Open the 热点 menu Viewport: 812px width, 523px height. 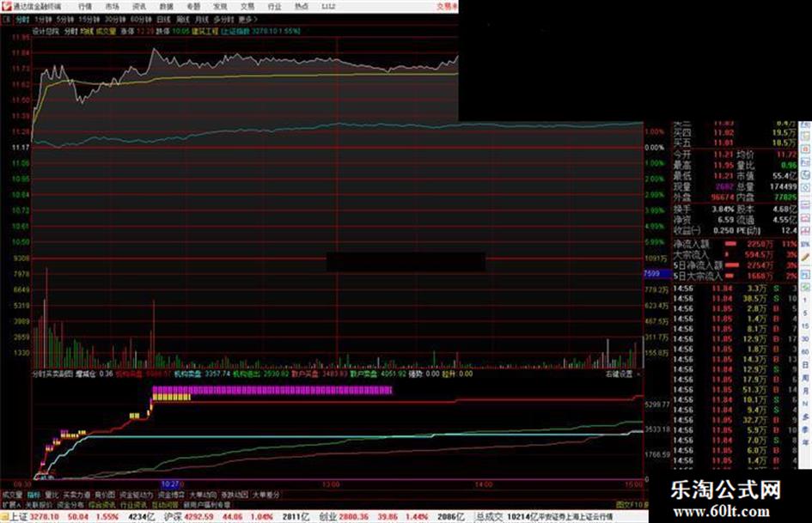click(302, 7)
